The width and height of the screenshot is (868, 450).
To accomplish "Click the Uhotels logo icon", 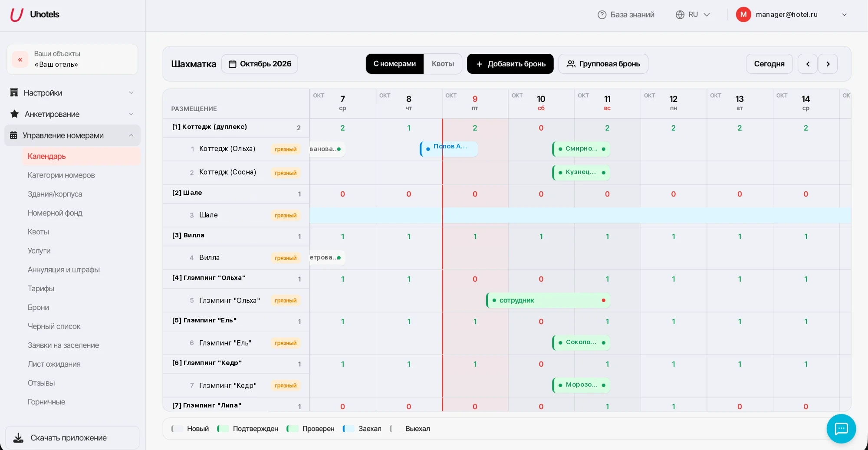I will click(x=16, y=15).
